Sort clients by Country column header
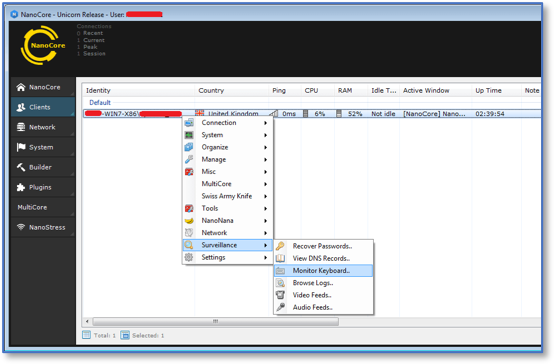The height and width of the screenshot is (364, 554). pyautogui.click(x=211, y=90)
